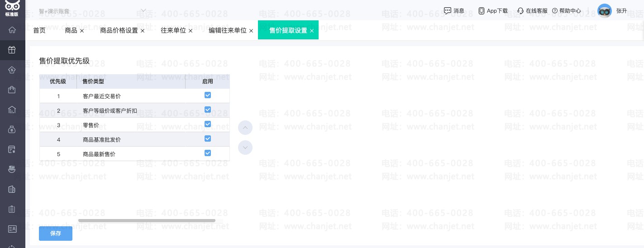The height and width of the screenshot is (248, 644).
Task: Switch to the 编辑往来单位 tab
Action: (228, 30)
